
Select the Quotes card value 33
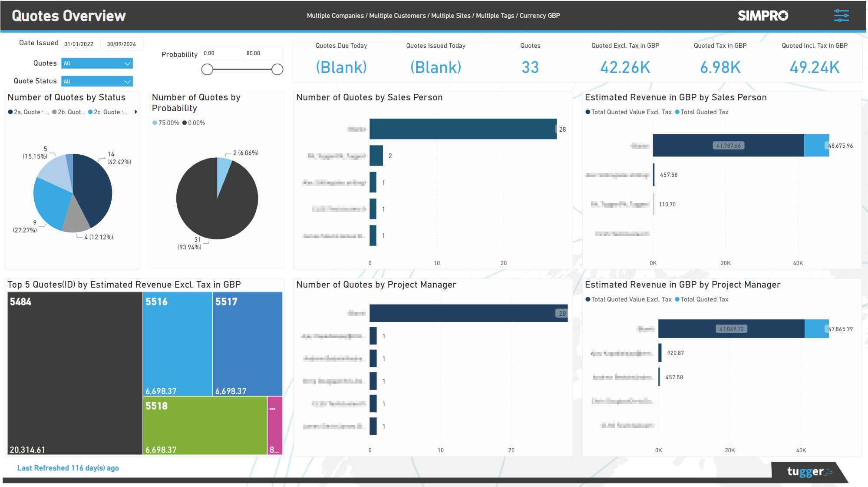tap(530, 67)
